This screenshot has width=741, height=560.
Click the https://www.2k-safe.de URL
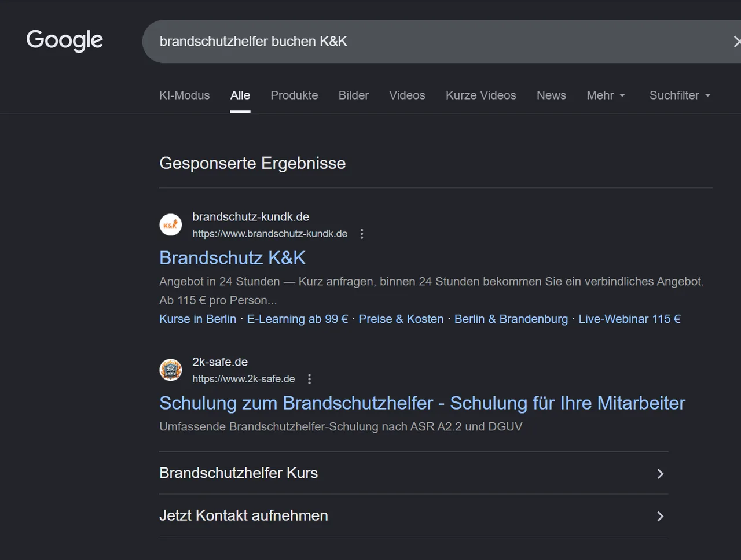point(244,379)
